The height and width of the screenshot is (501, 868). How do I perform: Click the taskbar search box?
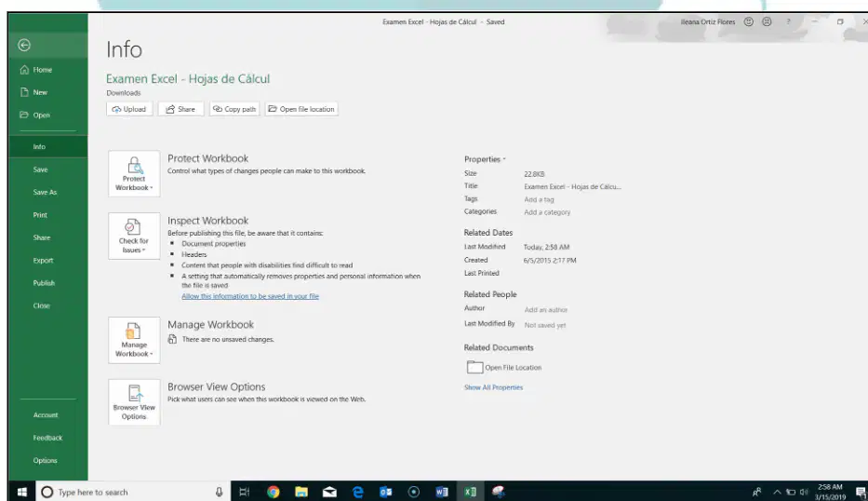pyautogui.click(x=133, y=492)
